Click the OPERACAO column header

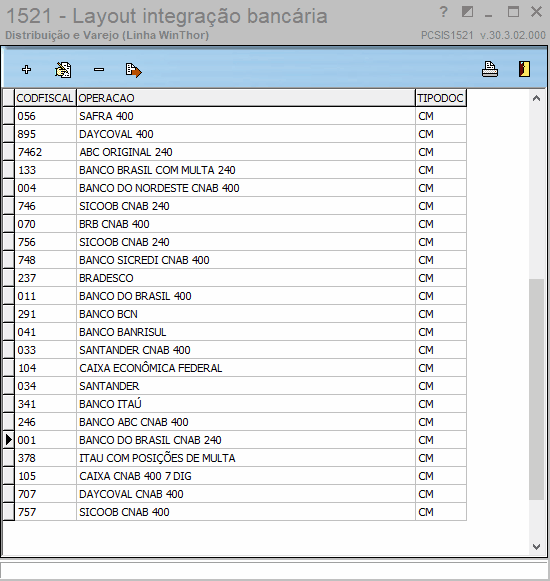pyautogui.click(x=246, y=98)
